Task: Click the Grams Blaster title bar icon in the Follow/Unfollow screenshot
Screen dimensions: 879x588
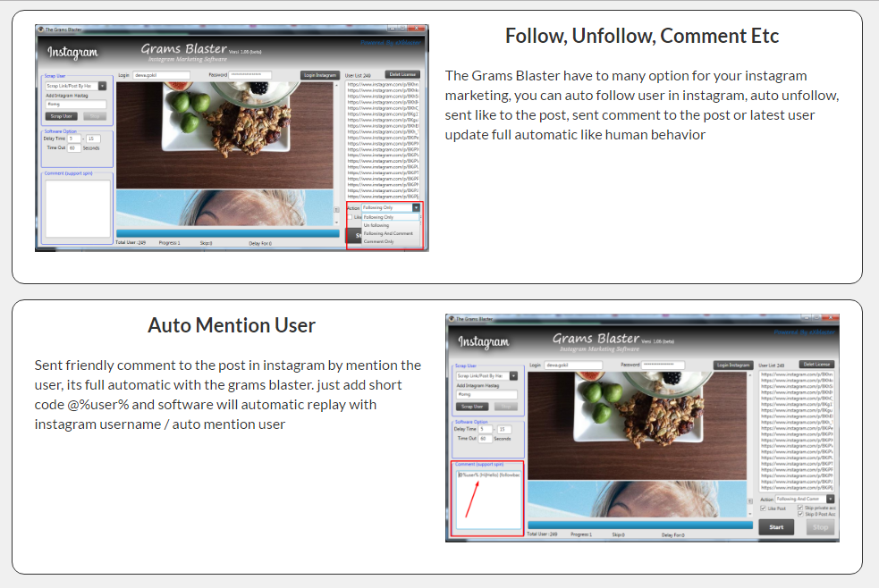Action: (x=41, y=29)
